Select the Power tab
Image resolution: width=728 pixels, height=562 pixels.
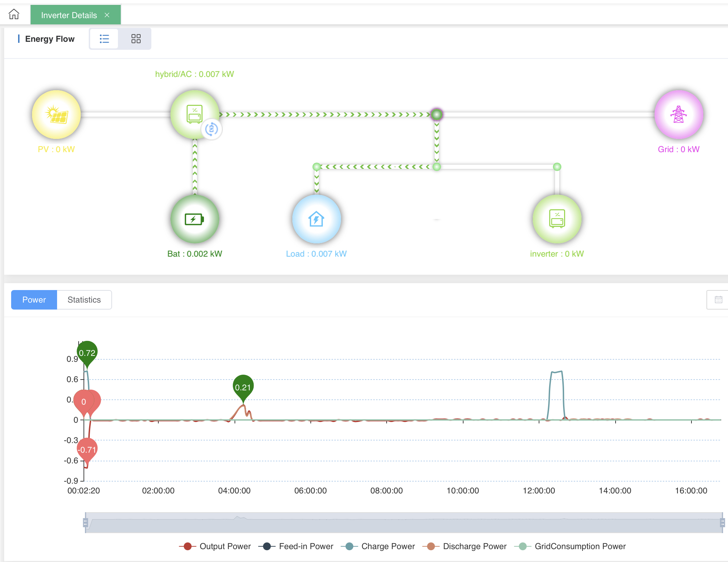[x=34, y=300]
